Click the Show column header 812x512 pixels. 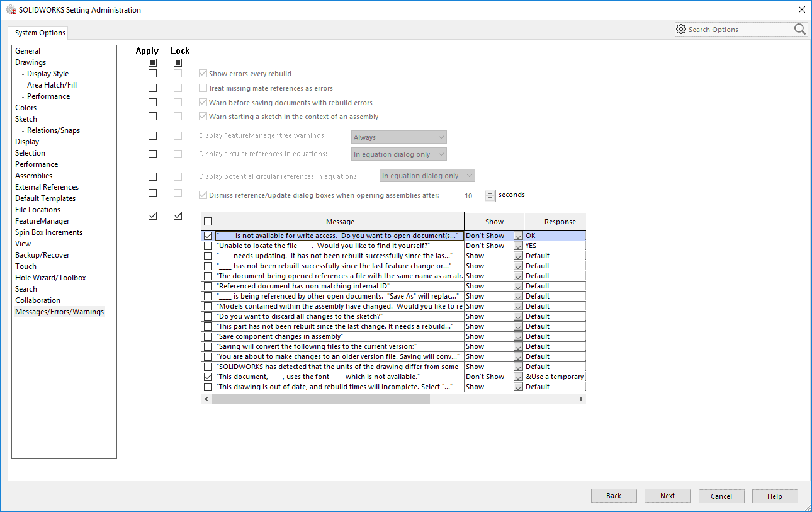click(494, 222)
